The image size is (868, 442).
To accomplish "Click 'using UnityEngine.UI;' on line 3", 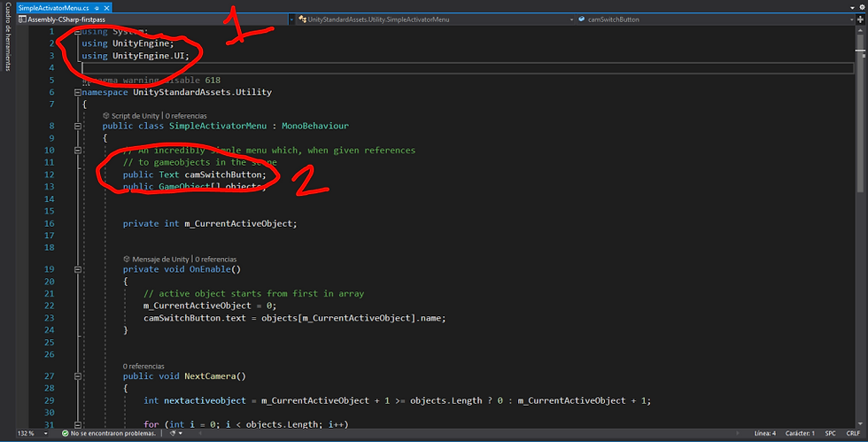I will (x=136, y=56).
